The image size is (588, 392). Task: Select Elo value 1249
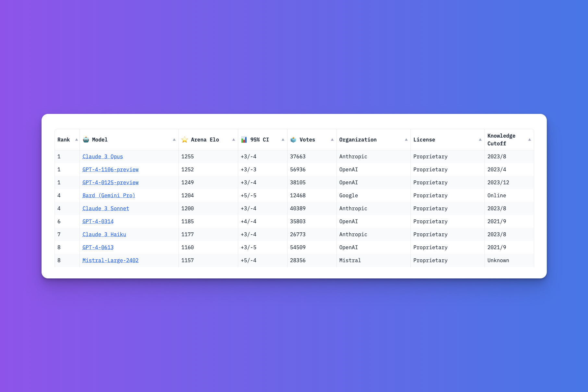tap(188, 182)
